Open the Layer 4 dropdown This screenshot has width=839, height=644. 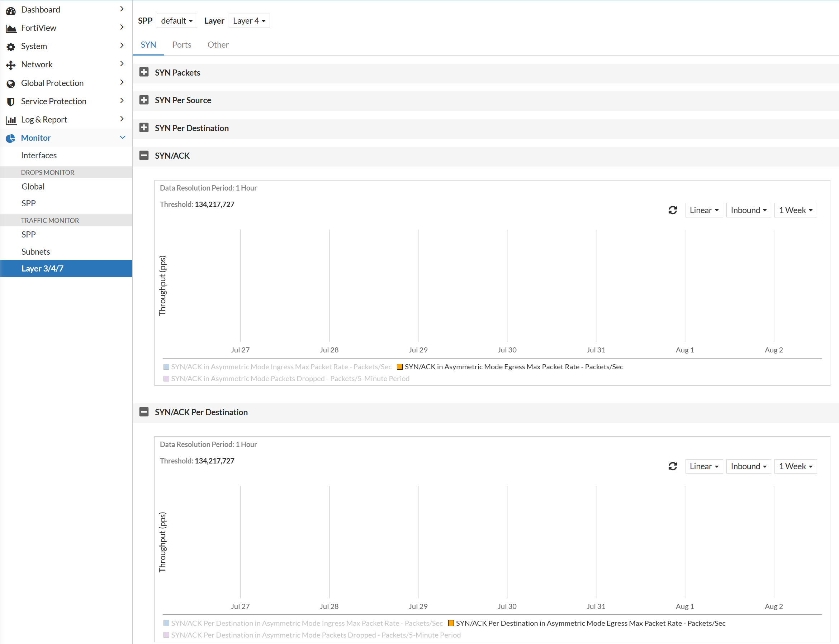[249, 21]
